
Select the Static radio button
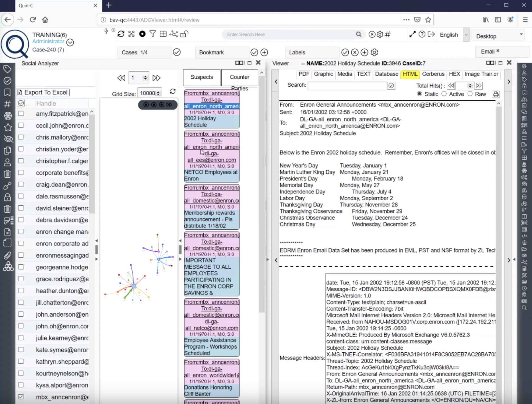419,94
